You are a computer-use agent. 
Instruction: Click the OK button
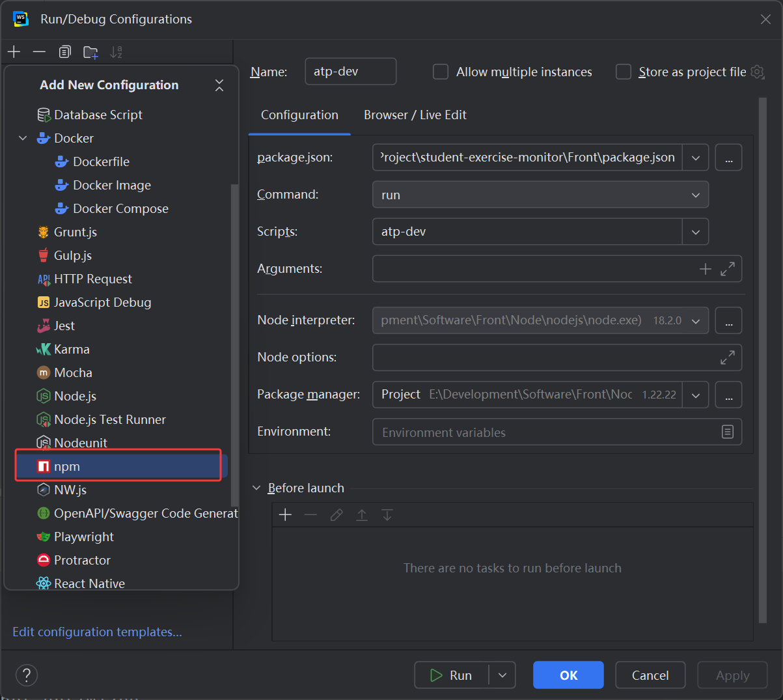tap(568, 675)
